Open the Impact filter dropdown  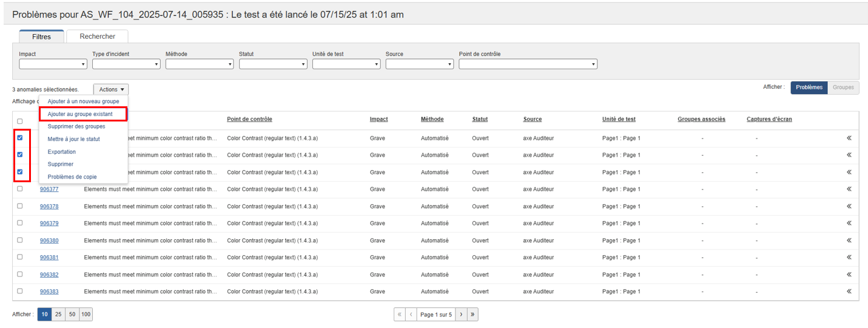click(x=53, y=64)
